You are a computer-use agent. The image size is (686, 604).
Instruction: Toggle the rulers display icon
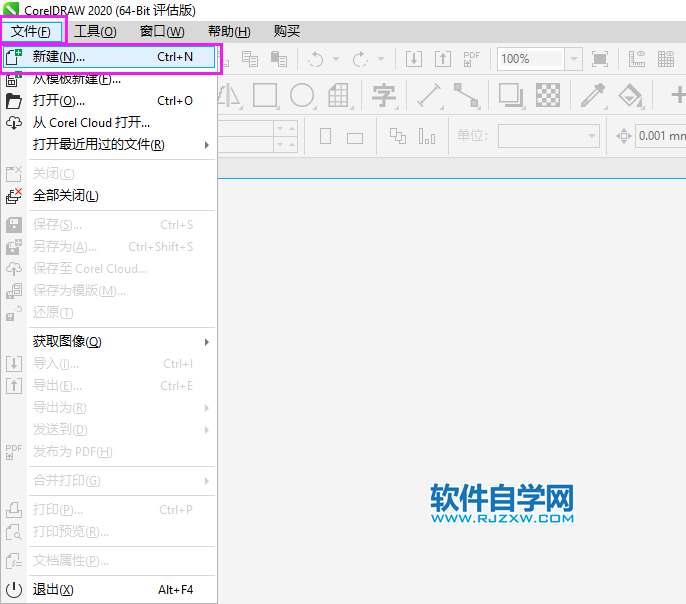[637, 59]
